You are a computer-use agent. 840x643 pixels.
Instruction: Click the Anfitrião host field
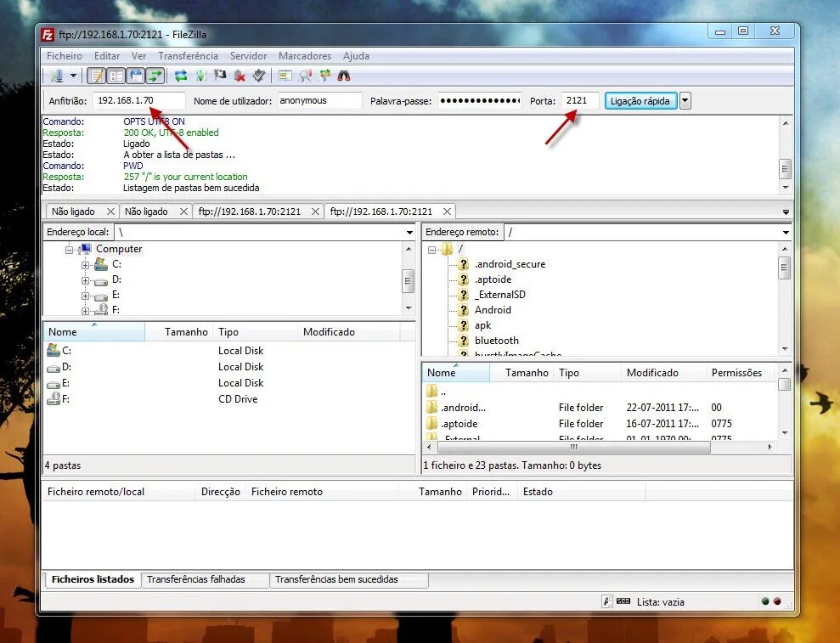(x=139, y=101)
